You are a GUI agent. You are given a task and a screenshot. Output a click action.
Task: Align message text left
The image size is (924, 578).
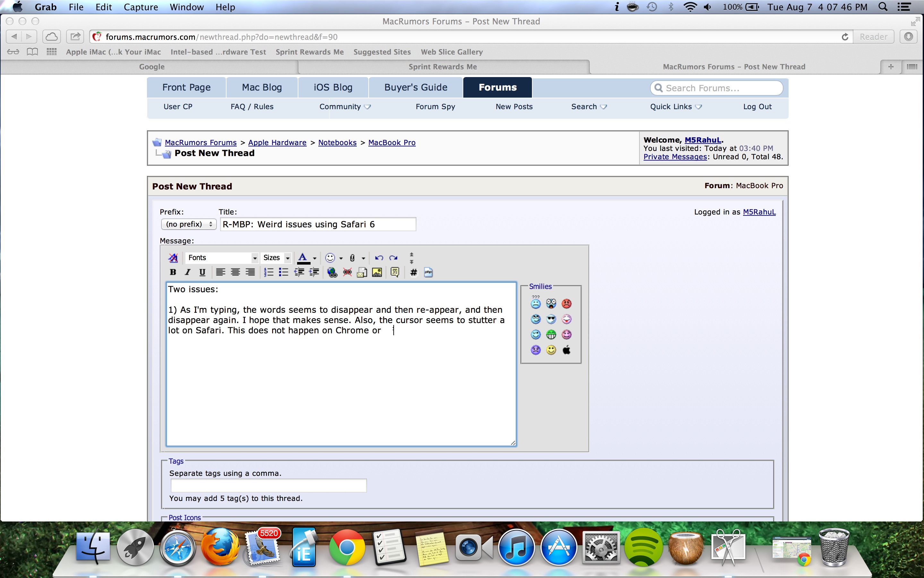pyautogui.click(x=220, y=272)
